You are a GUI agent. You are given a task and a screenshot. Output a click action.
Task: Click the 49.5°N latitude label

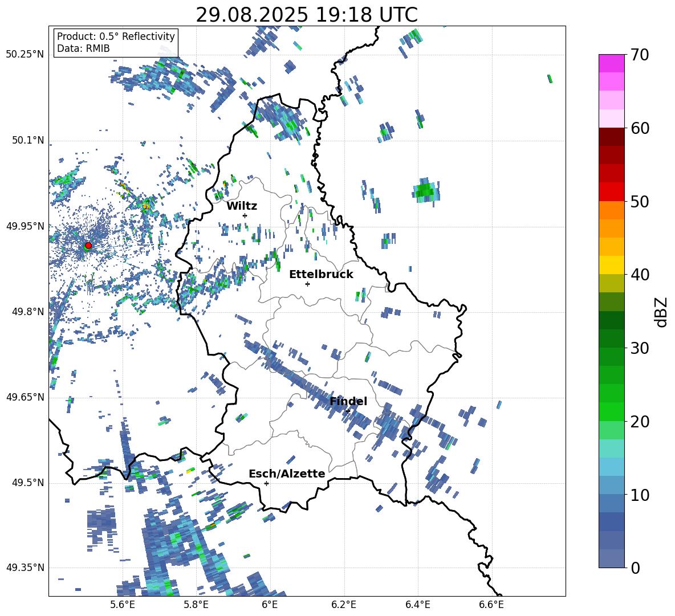pyautogui.click(x=28, y=483)
